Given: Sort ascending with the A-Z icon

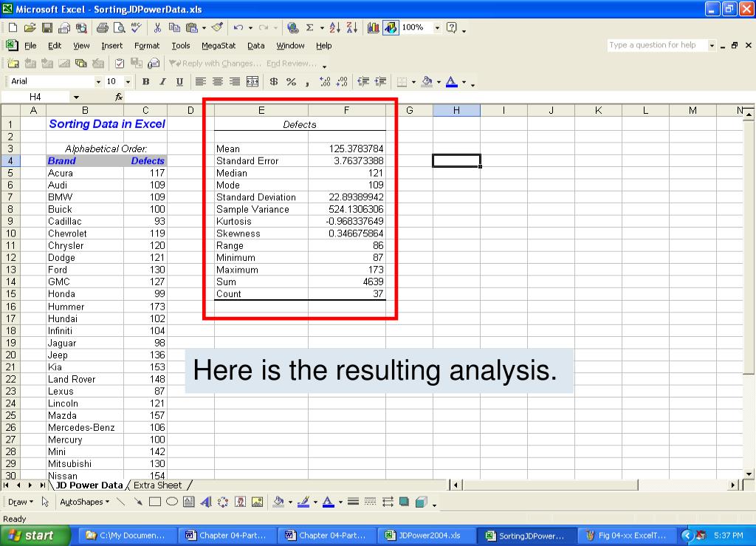Looking at the screenshot, I should [335, 27].
